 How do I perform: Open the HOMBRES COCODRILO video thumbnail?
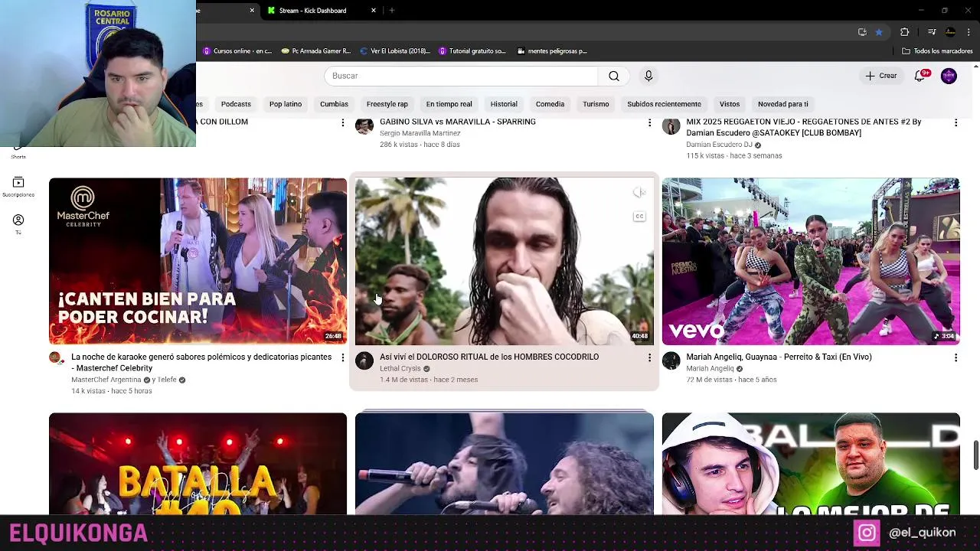coord(505,261)
